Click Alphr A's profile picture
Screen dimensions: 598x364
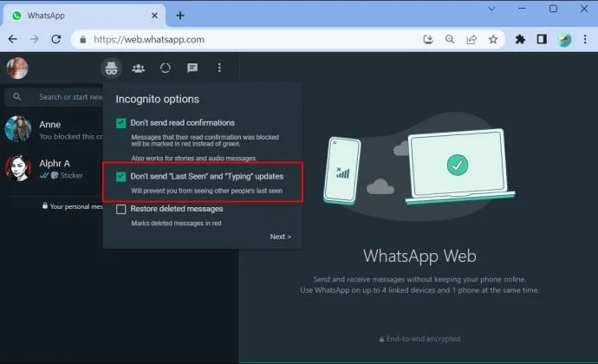pos(18,168)
